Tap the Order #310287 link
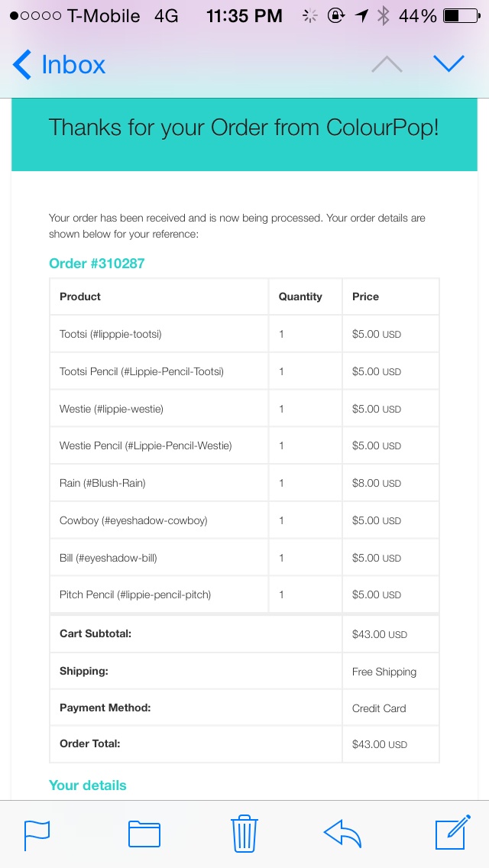The width and height of the screenshot is (489, 868). pyautogui.click(x=97, y=264)
